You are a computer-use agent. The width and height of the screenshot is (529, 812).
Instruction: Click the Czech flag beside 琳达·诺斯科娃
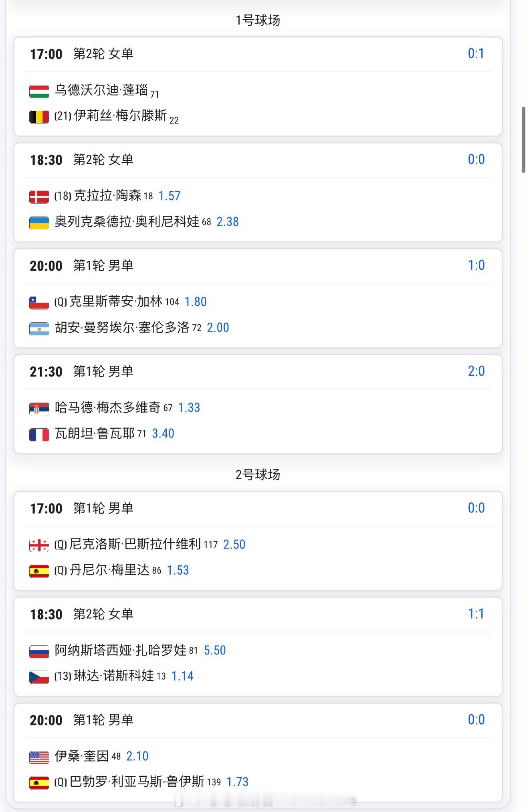(39, 677)
